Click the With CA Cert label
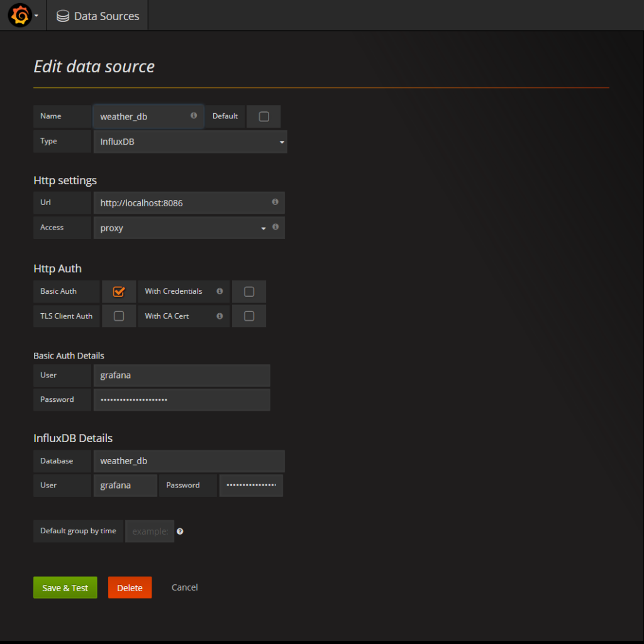The height and width of the screenshot is (644, 644). (167, 316)
